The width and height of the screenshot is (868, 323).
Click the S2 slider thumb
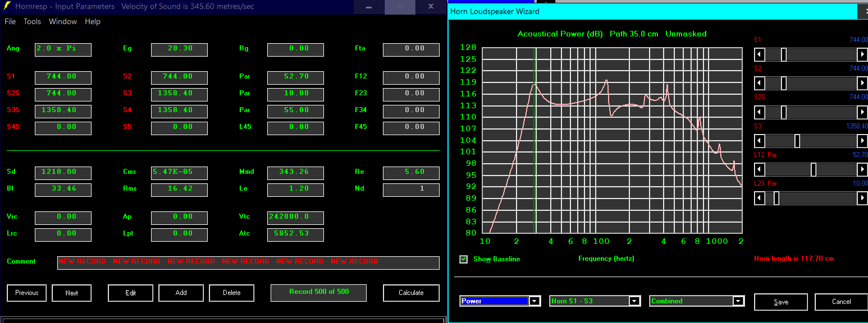tap(783, 83)
